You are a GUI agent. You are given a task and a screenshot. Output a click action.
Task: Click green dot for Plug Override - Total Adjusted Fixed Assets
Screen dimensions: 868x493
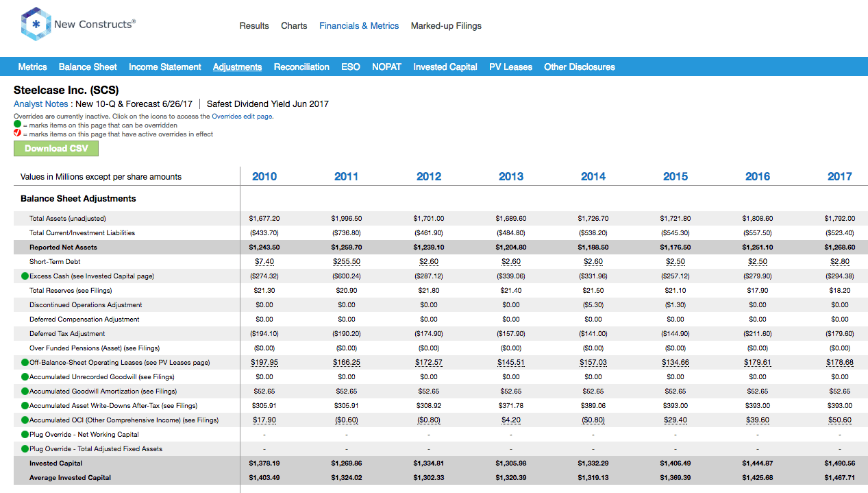[25, 449]
